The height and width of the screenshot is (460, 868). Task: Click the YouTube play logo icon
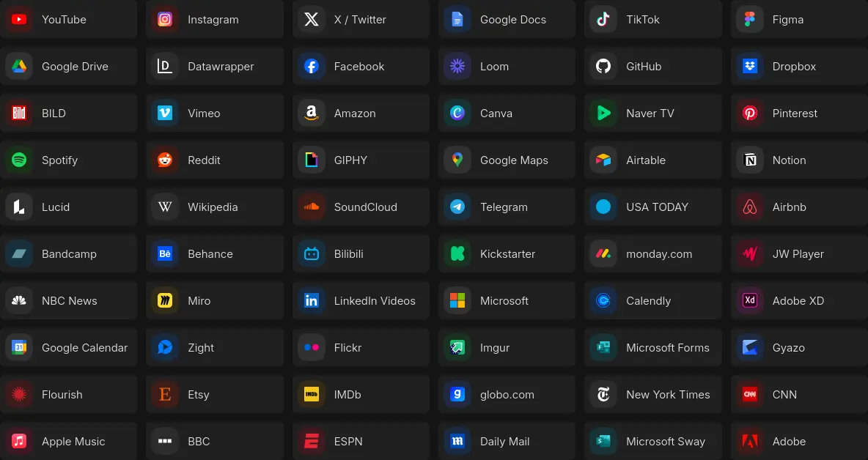point(19,19)
